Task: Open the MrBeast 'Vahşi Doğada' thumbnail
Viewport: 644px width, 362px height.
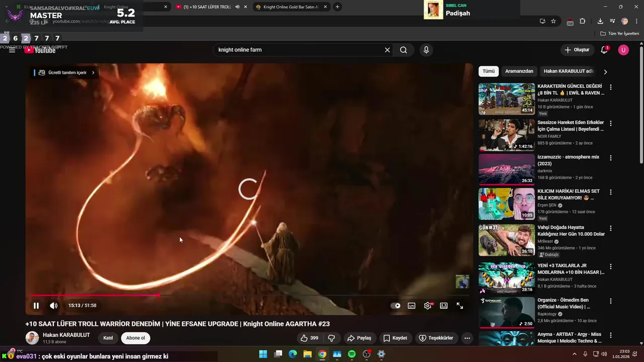Action: [507, 240]
